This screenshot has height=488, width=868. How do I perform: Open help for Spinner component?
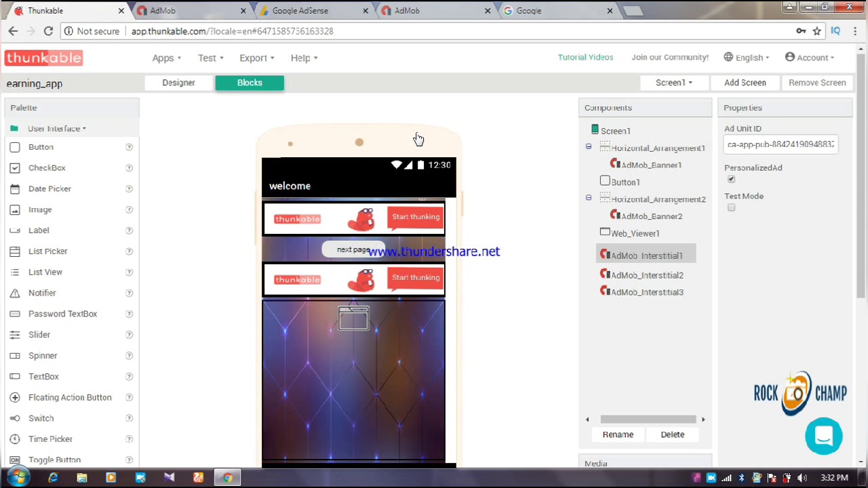(129, 356)
